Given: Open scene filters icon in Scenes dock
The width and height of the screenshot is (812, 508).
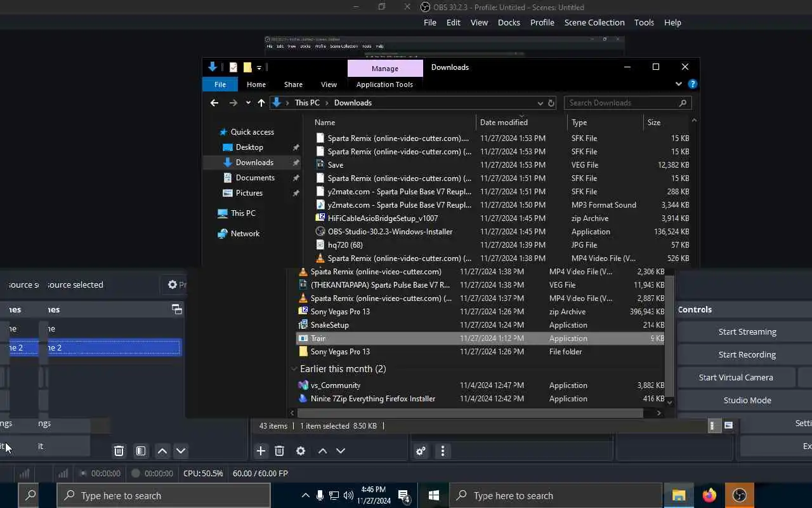Looking at the screenshot, I should 141,451.
